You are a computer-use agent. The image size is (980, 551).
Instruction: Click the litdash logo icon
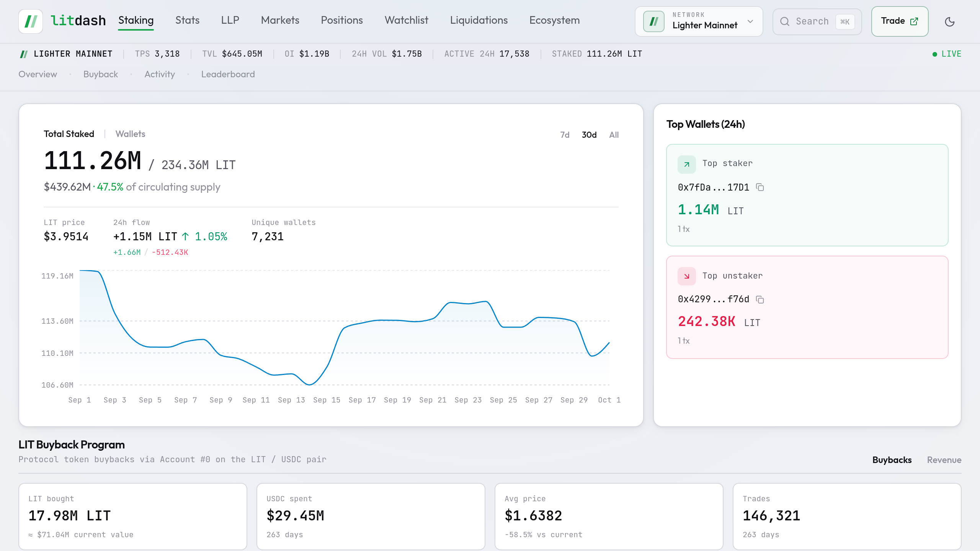click(31, 21)
